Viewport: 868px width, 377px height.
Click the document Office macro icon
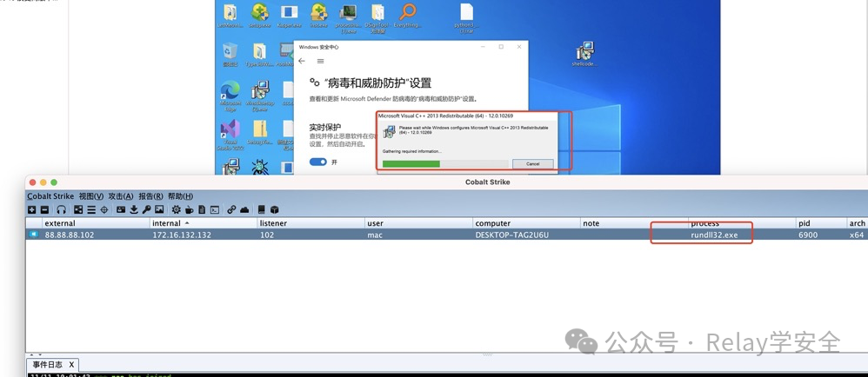[x=202, y=209]
